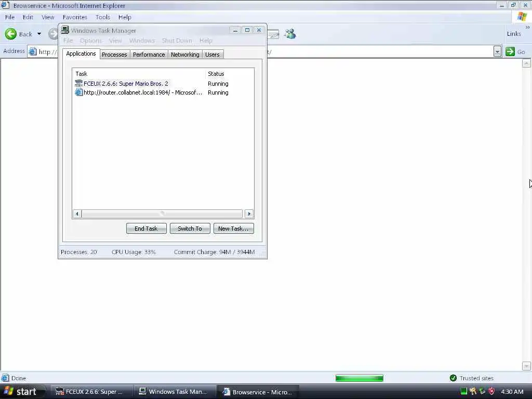Switch to Windows Task Manager taskbar button
532x399 pixels.
[x=175, y=392]
